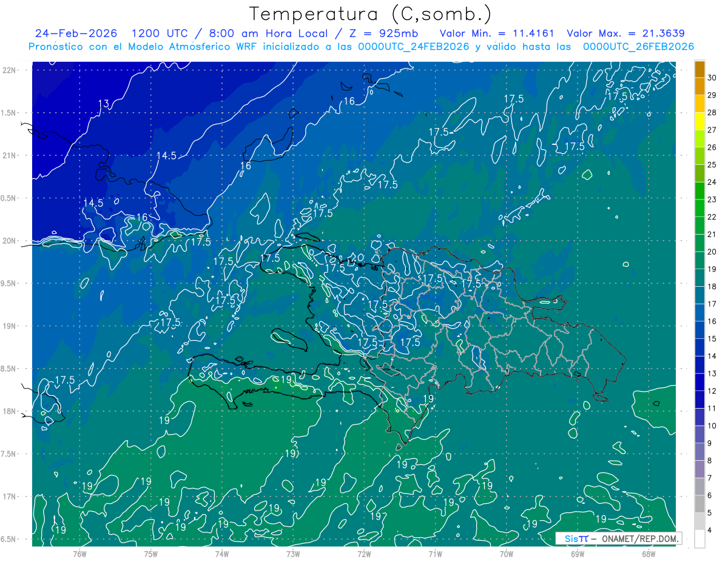Click the '19N' latitude label
The width and height of the screenshot is (728, 562).
click(8, 326)
